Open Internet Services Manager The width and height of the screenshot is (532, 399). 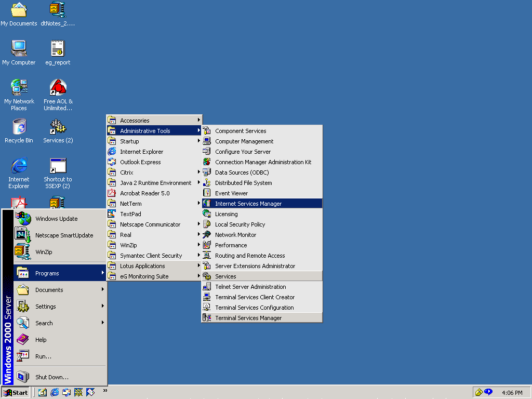[x=262, y=204]
